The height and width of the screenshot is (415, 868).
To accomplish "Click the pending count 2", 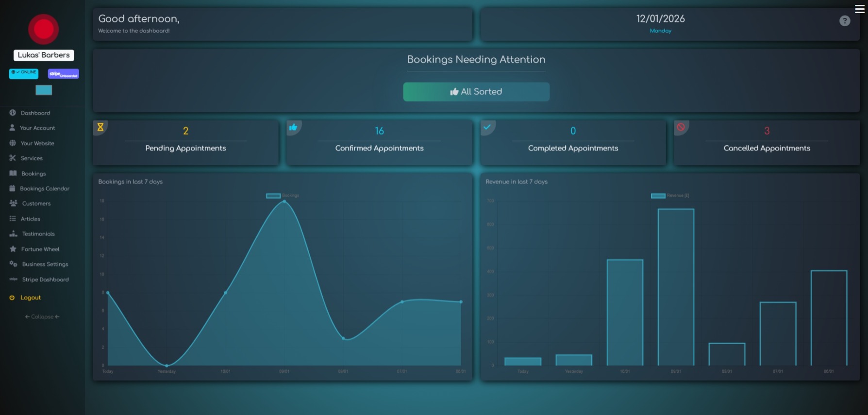I will coord(185,131).
